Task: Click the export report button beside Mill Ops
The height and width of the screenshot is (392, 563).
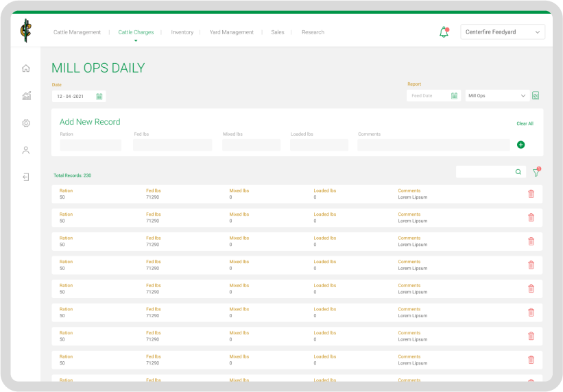Action: coord(536,96)
